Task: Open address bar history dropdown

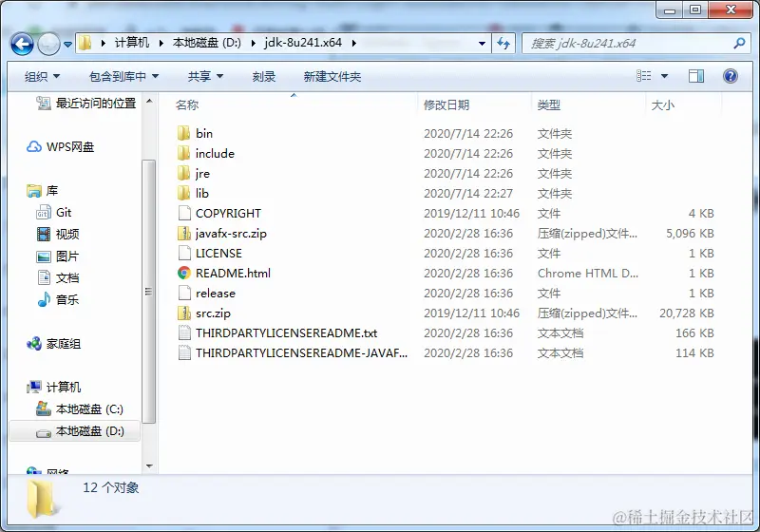Action: point(482,44)
